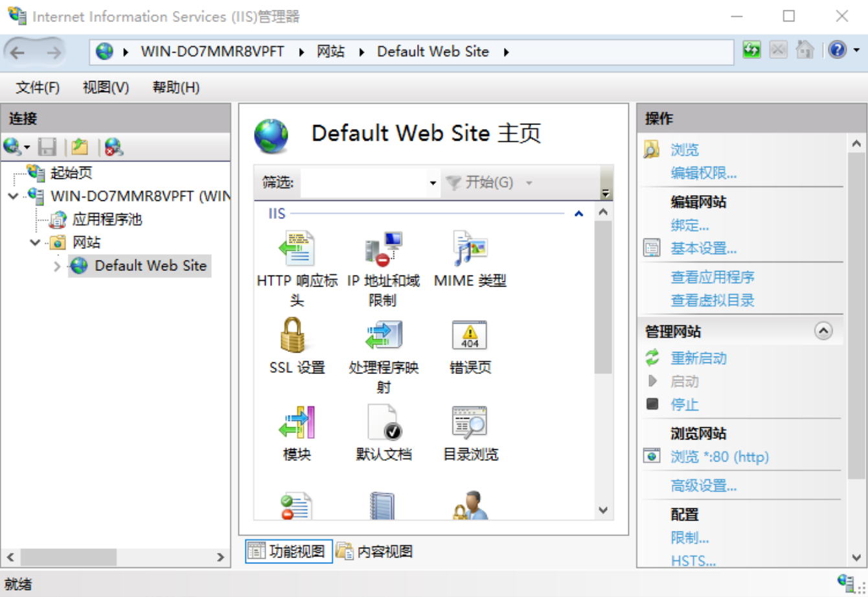Open the address bar arrow after 网站
This screenshot has height=597, width=868.
tap(361, 52)
